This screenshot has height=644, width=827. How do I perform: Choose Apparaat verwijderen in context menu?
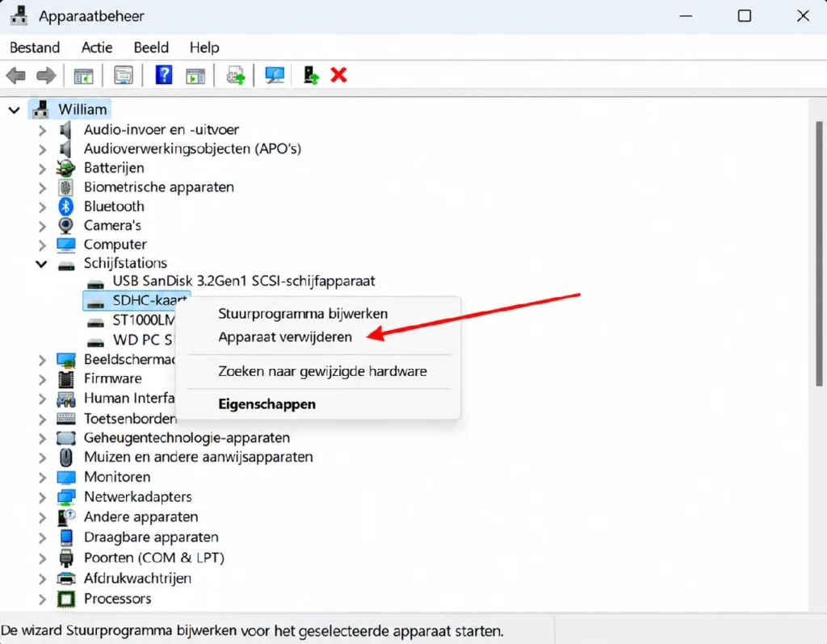click(x=285, y=337)
